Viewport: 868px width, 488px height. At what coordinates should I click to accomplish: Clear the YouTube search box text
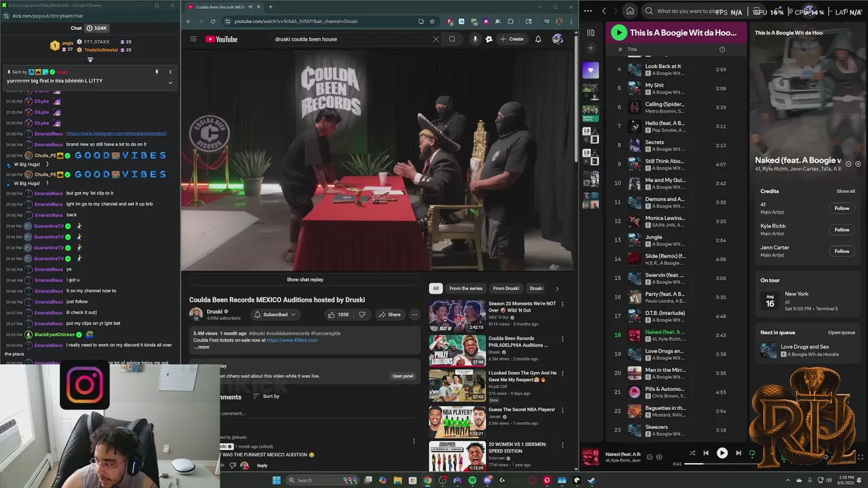point(435,39)
